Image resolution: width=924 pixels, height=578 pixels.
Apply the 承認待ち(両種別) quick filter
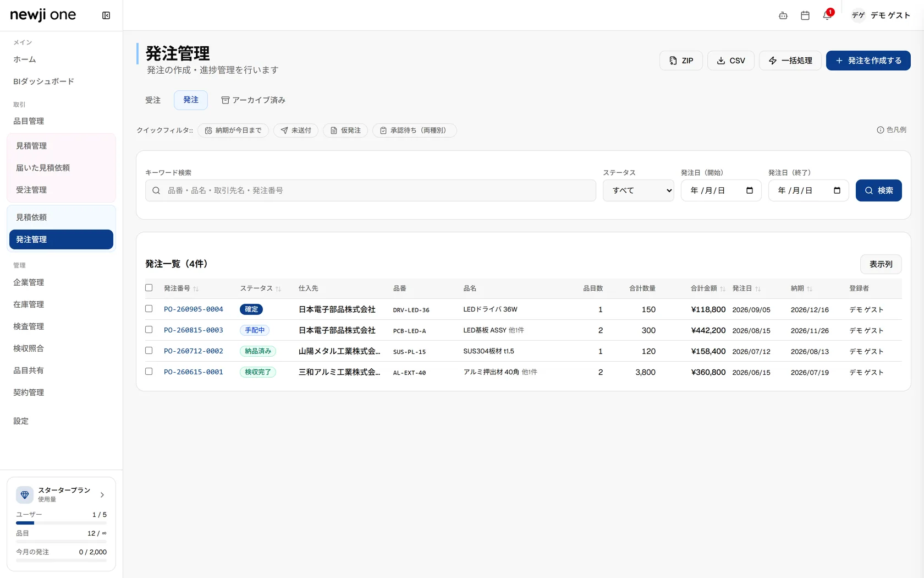415,130
